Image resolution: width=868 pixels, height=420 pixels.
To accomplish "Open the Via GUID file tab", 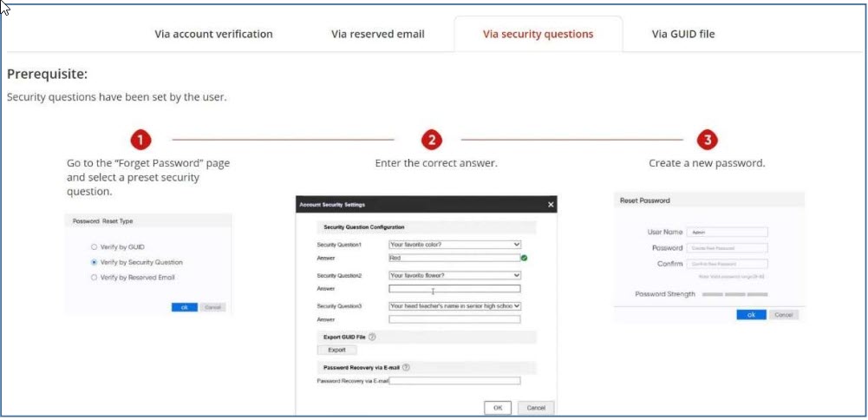I will click(x=683, y=35).
